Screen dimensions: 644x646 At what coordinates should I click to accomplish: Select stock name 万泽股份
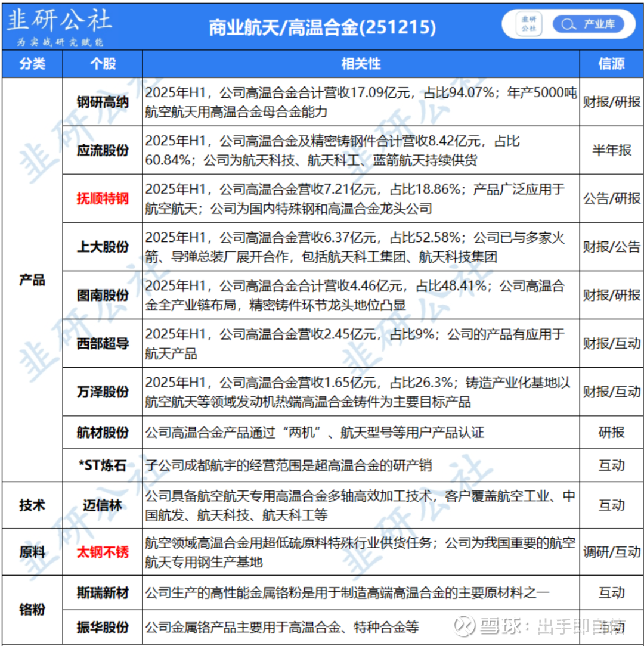[x=103, y=392]
